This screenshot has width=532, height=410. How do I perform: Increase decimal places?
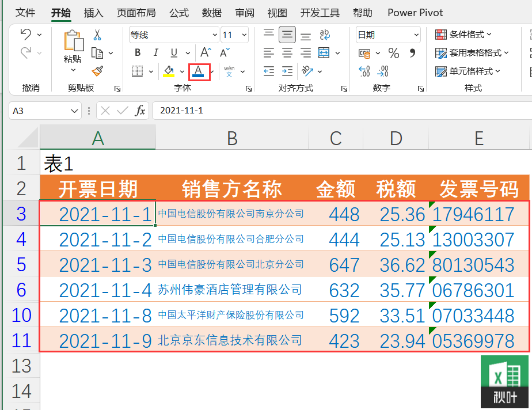[x=364, y=71]
